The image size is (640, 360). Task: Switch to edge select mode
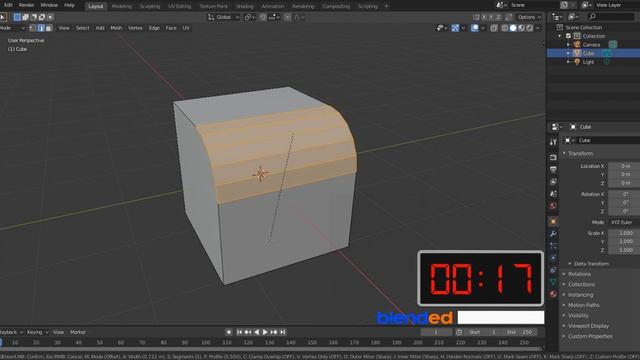[x=41, y=28]
